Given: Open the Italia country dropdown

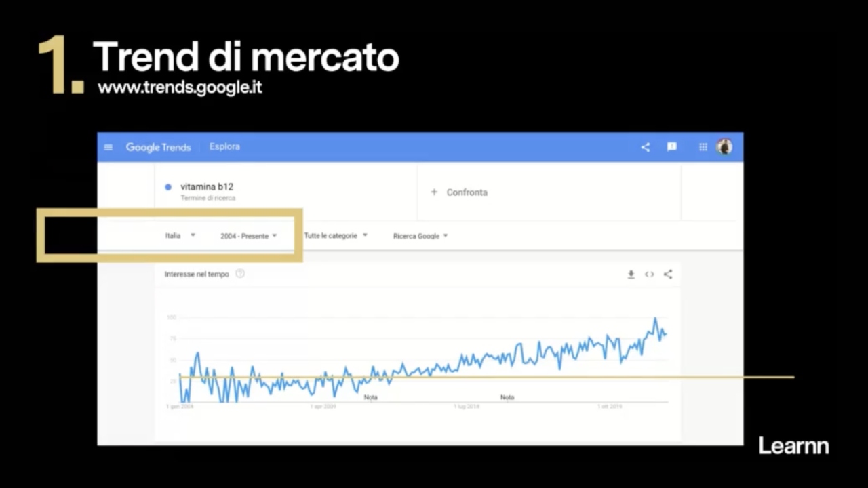Looking at the screenshot, I should (179, 235).
